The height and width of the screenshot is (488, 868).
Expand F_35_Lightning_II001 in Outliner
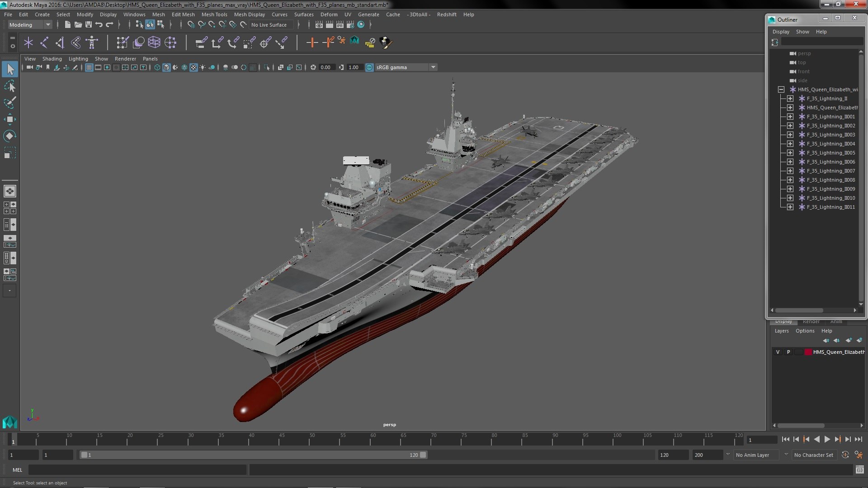tap(790, 117)
